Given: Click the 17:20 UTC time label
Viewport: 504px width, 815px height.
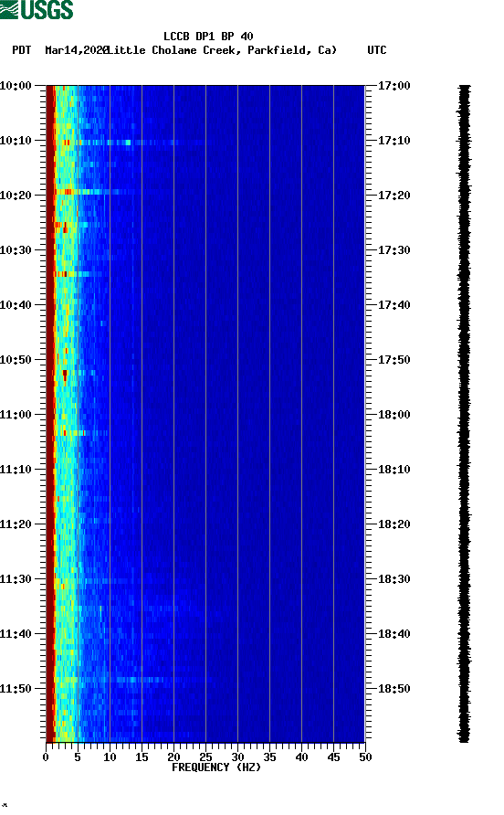Looking at the screenshot, I should (394, 196).
